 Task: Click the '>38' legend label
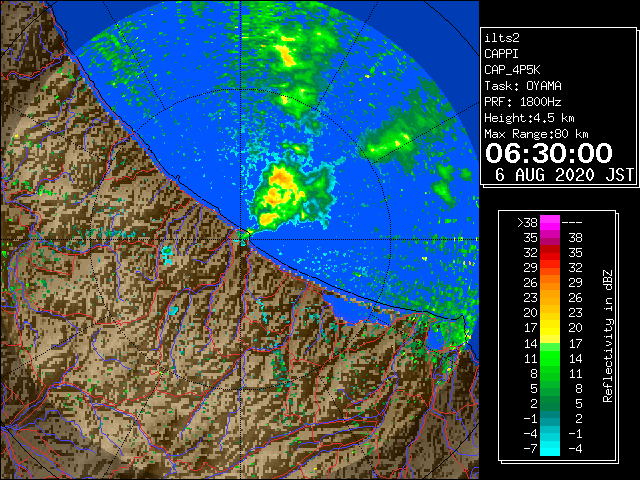[527, 223]
